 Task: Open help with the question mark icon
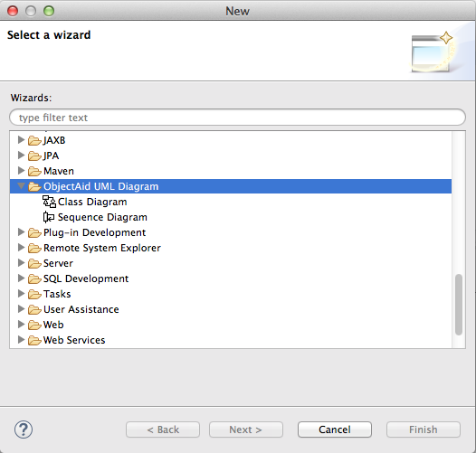click(x=24, y=429)
